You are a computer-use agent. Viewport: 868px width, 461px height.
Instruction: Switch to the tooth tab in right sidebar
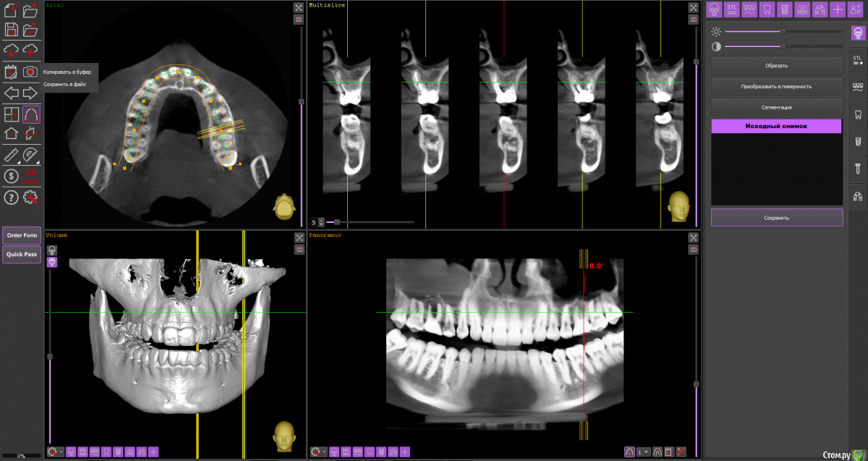click(x=858, y=114)
